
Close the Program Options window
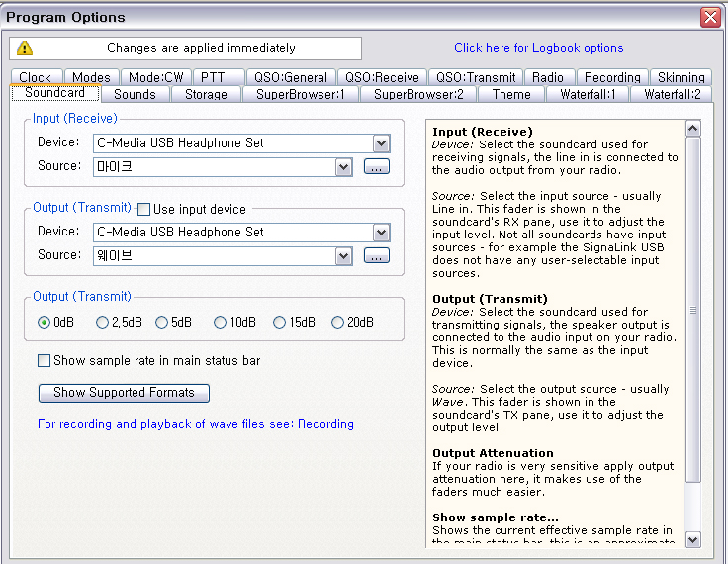coord(709,17)
